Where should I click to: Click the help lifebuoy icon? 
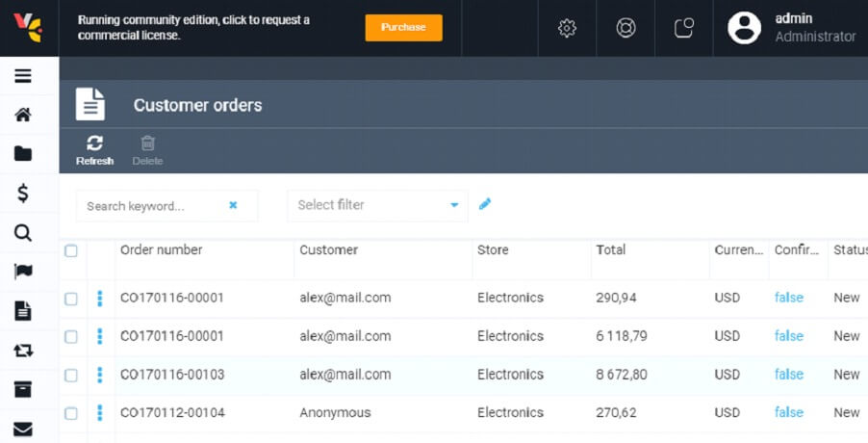625,28
